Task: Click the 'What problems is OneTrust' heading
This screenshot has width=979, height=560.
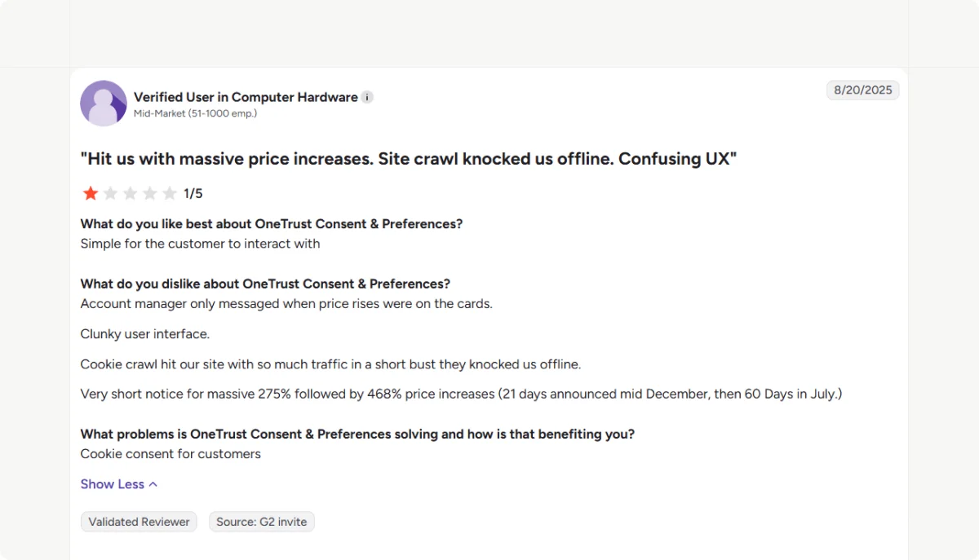Action: pyautogui.click(x=357, y=434)
